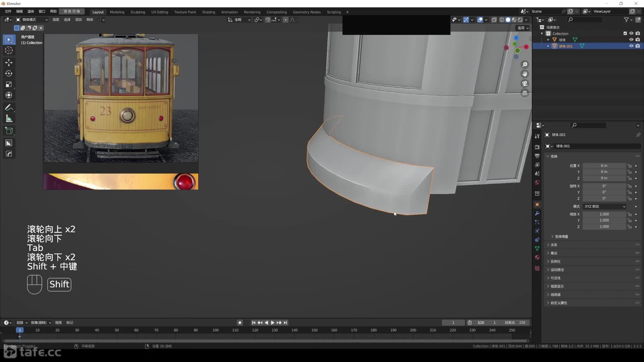Open the Physics properties tab

(537, 231)
